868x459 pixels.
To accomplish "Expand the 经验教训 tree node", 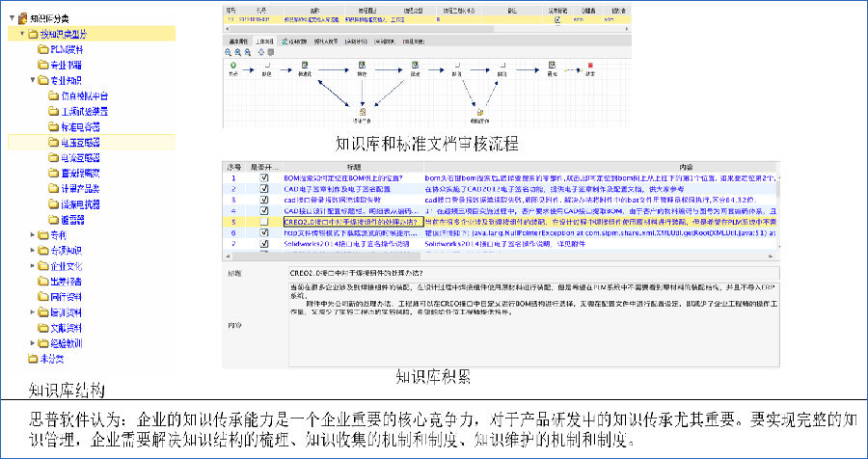I will click(33, 342).
